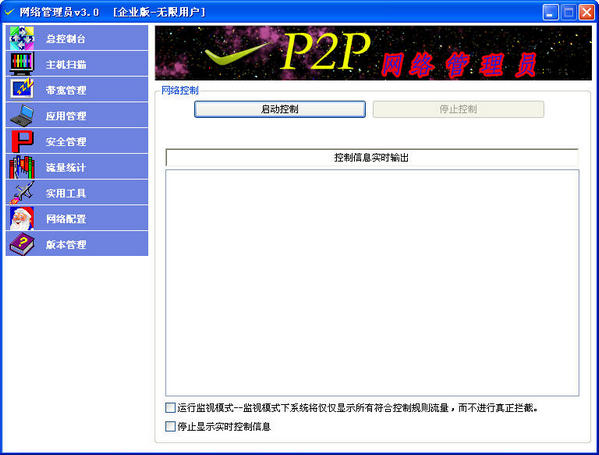
Task: Click the disabled 停止控制 button
Action: click(x=458, y=109)
